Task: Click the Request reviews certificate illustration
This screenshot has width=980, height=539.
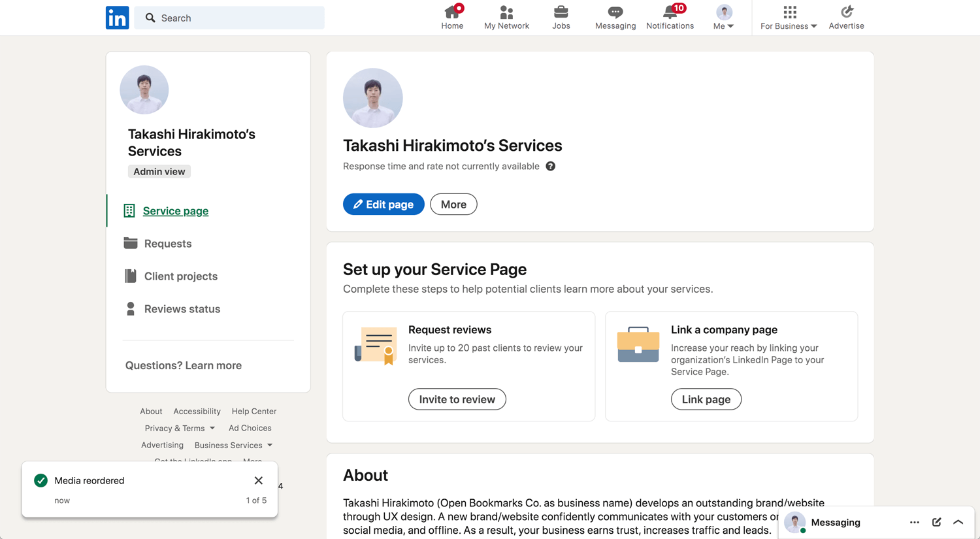Action: 376,346
